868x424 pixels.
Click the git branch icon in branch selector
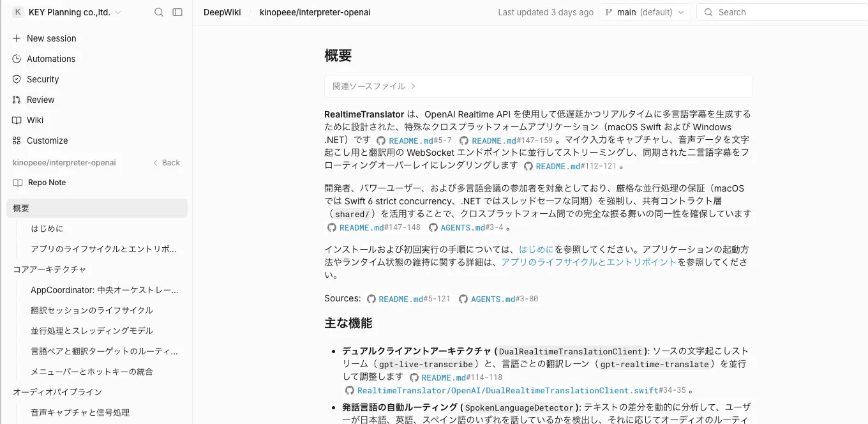[x=608, y=12]
